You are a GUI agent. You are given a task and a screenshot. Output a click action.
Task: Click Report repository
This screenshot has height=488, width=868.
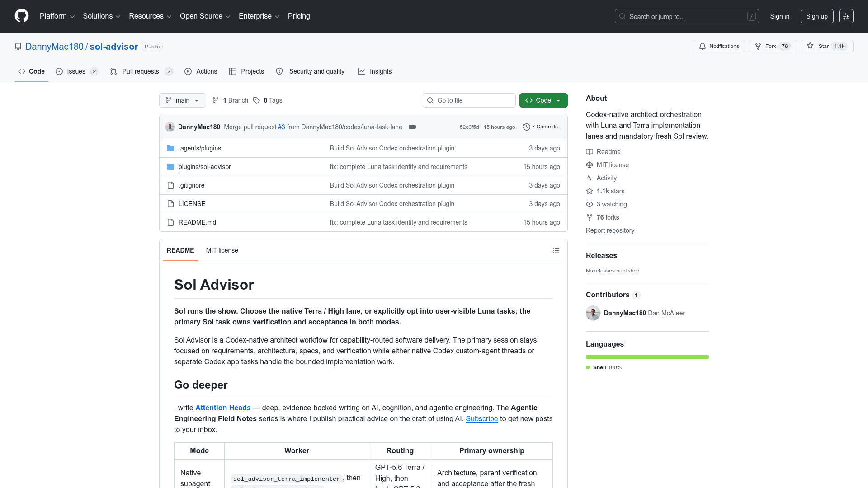point(610,230)
